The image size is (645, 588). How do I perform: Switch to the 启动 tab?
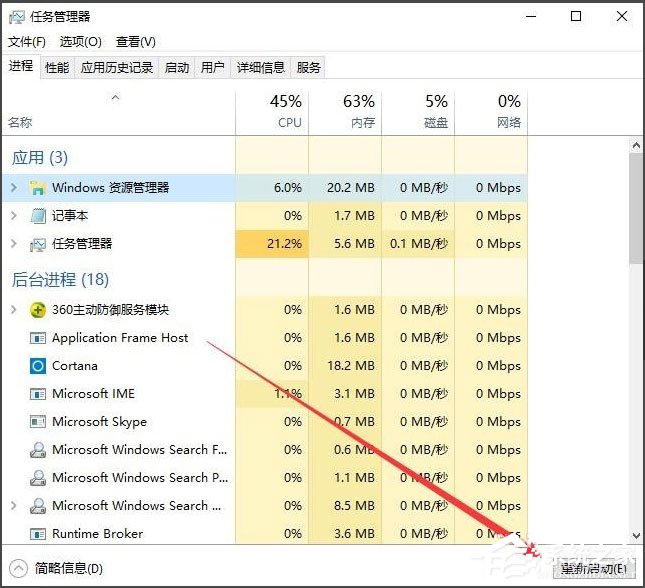coord(177,67)
